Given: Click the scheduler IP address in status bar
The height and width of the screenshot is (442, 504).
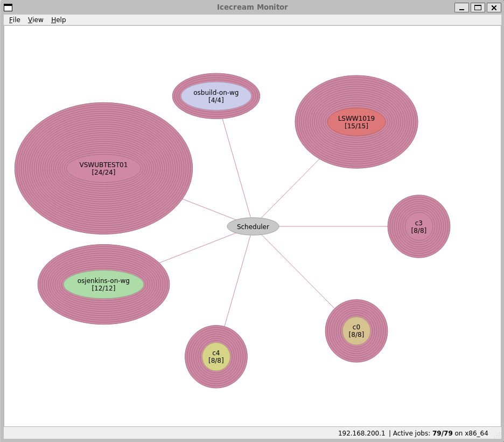Looking at the screenshot, I should pos(361,433).
